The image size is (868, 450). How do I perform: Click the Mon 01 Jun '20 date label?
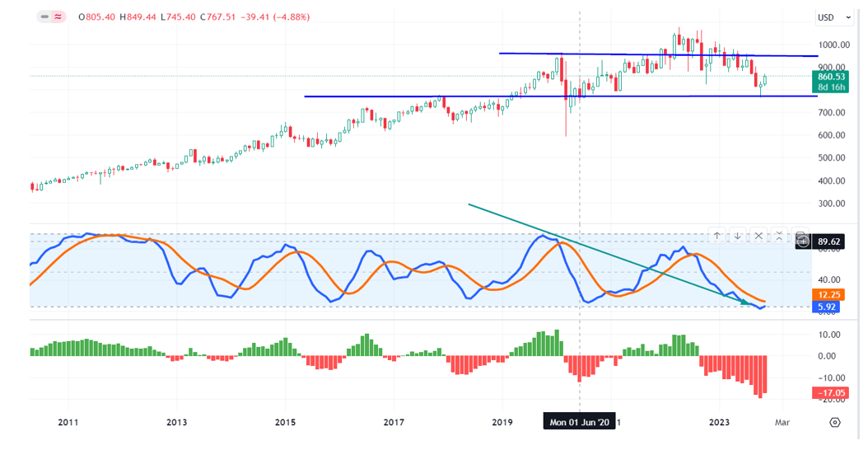[x=580, y=422]
